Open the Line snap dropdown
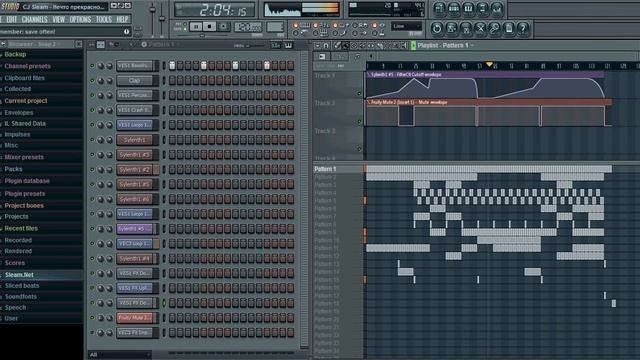 click(407, 26)
